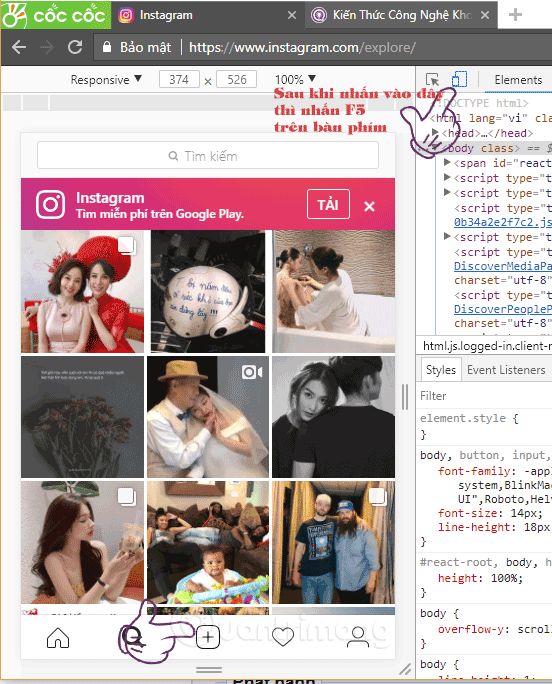Open the dark flowers quote post

pos(82,417)
